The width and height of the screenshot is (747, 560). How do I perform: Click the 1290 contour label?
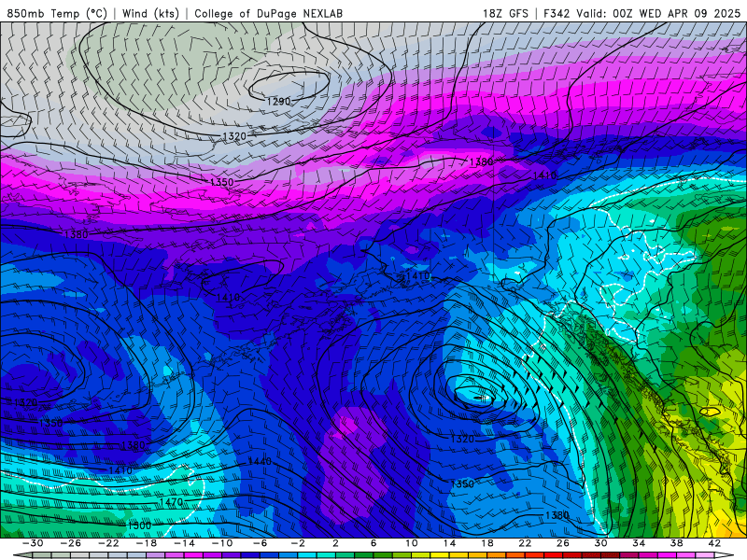278,102
